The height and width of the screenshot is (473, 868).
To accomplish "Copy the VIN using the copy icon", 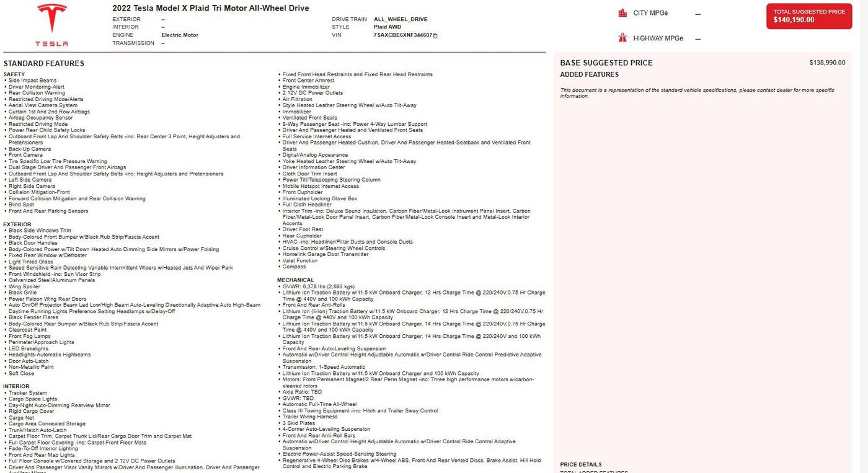I will [435, 36].
